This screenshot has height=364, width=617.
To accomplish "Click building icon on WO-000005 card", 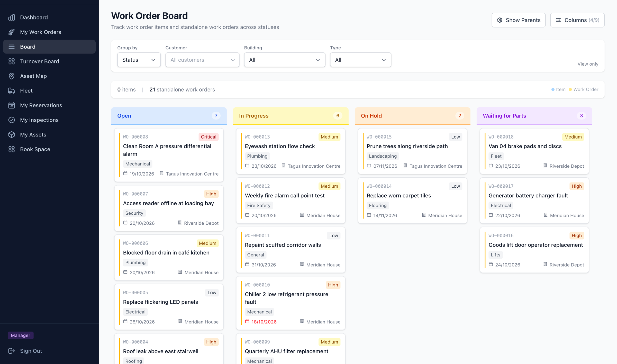I will pos(180,321).
